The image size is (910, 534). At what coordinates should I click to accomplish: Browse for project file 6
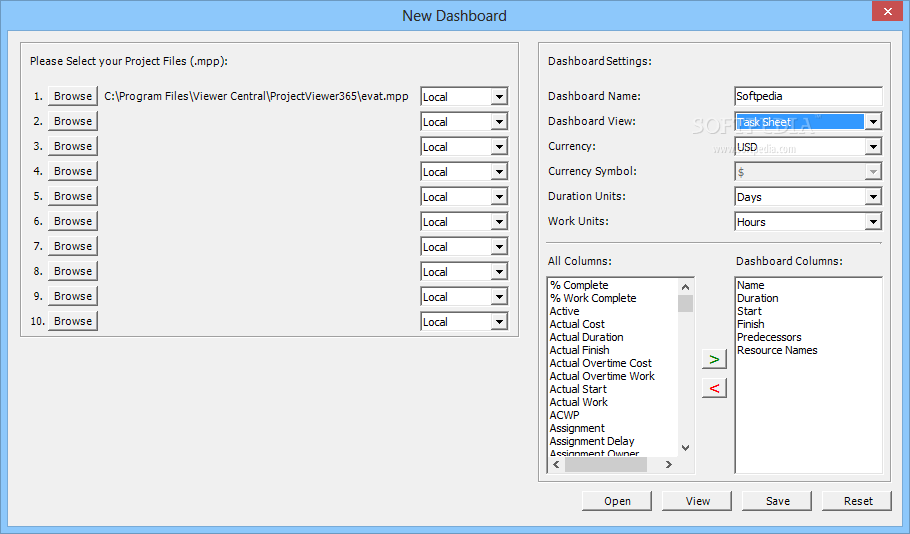point(73,221)
